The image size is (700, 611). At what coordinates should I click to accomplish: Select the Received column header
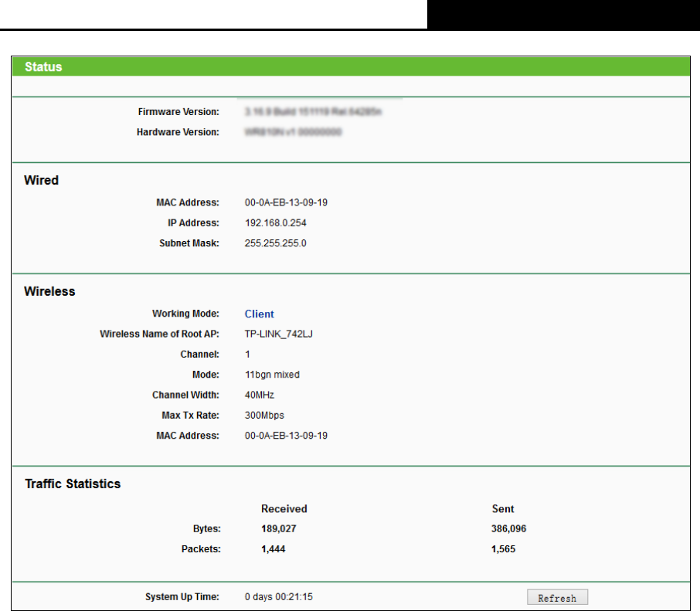click(x=284, y=509)
